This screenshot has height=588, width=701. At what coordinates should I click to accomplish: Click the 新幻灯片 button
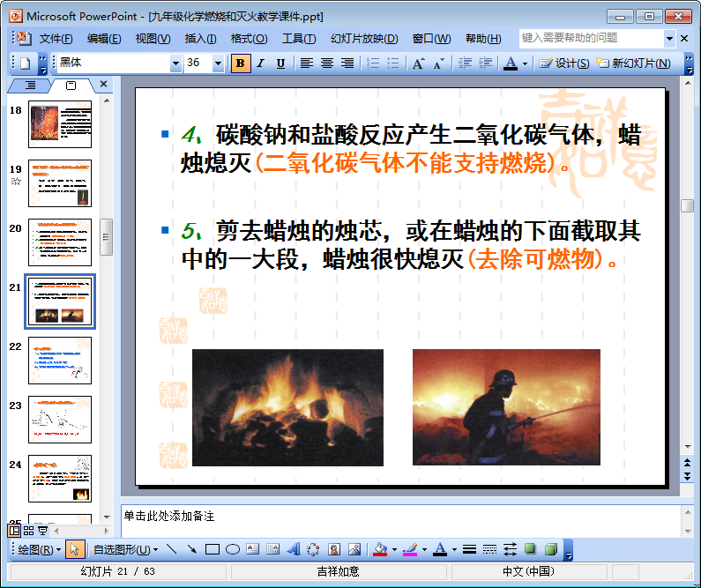(x=634, y=63)
